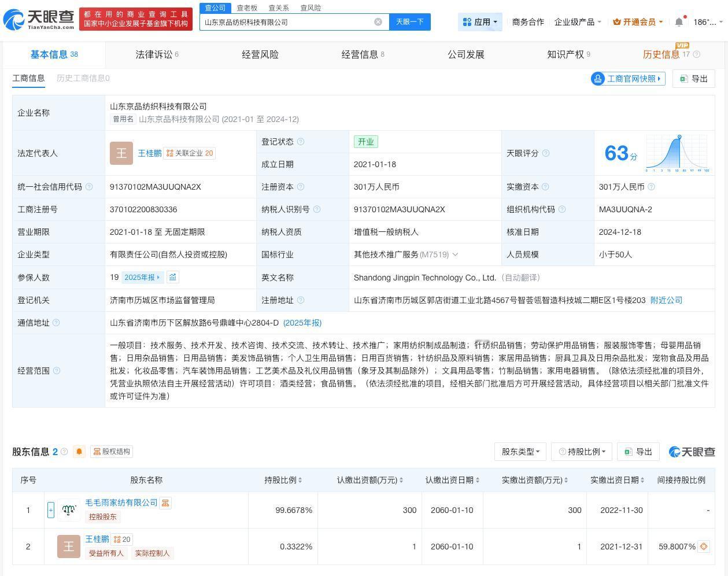This screenshot has height=576, width=728.
Task: Switch to the 查关系 search tab
Action: (x=279, y=8)
